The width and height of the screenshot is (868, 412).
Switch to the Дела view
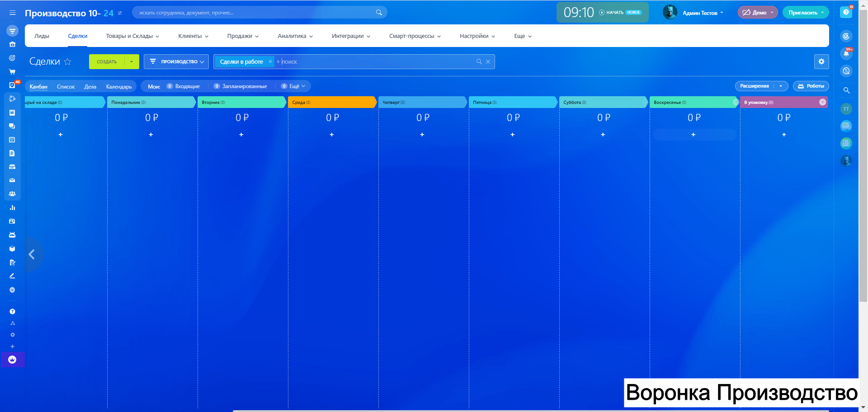click(x=90, y=87)
